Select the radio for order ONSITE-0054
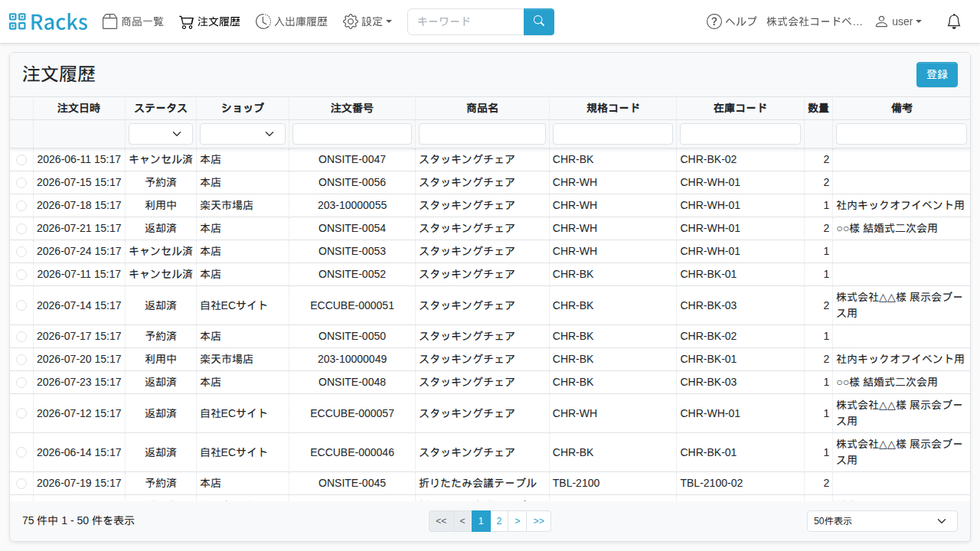This screenshot has width=980, height=551. point(21,229)
